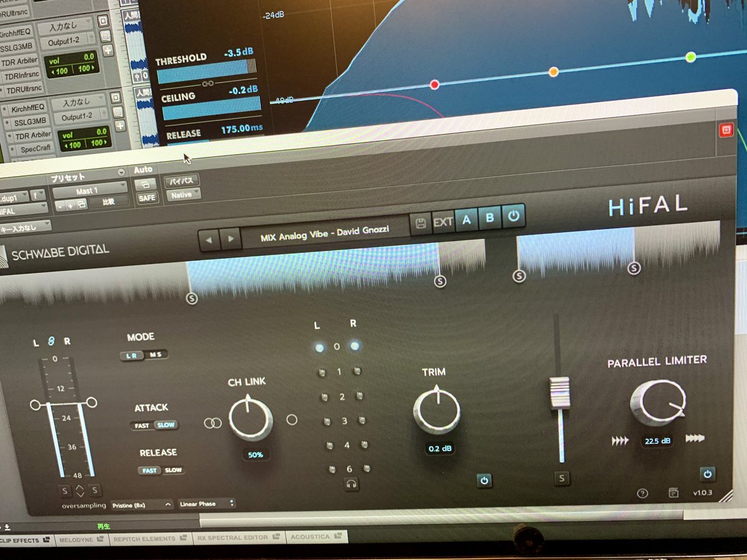Select the B comparison state
The height and width of the screenshot is (560, 747).
coord(489,218)
